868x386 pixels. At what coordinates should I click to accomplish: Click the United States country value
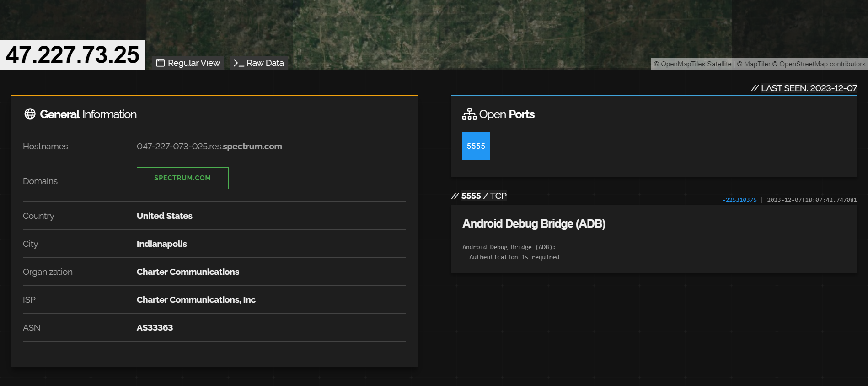(164, 216)
